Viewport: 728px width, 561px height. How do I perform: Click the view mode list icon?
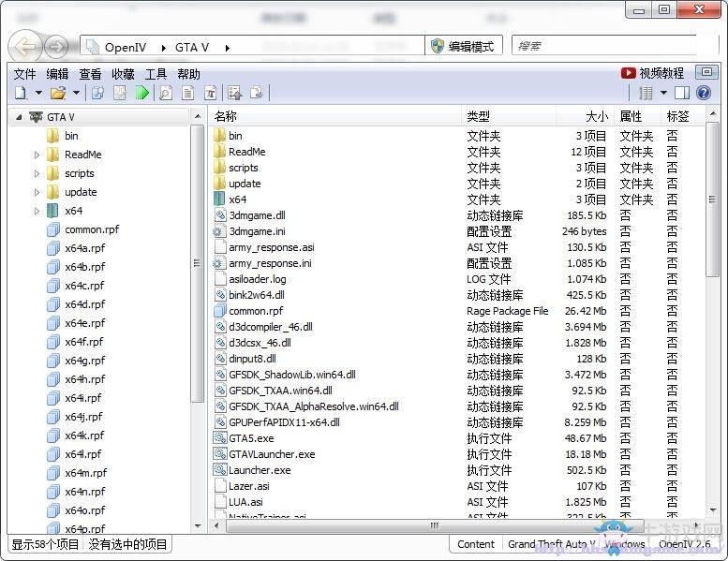pos(646,94)
